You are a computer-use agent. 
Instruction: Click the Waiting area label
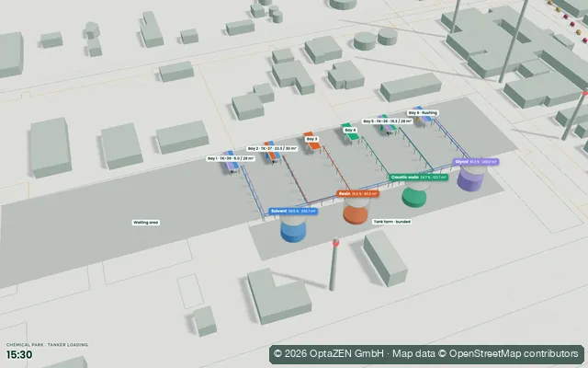point(146,223)
